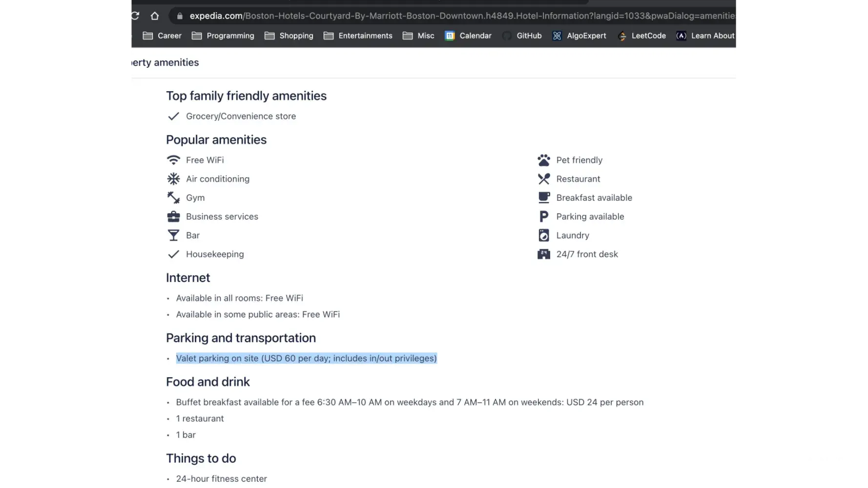Image resolution: width=868 pixels, height=488 pixels.
Task: Click the Air conditioning snowflake icon
Action: [x=173, y=179]
